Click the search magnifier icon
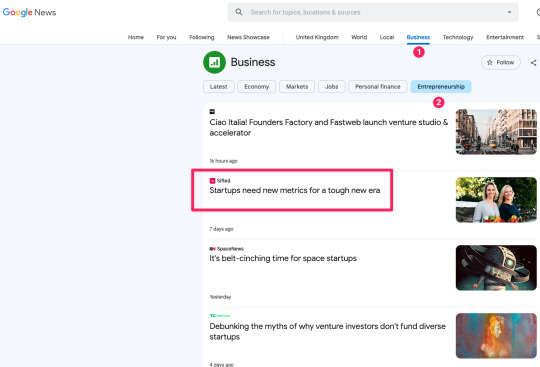The image size is (540, 367). tap(239, 12)
